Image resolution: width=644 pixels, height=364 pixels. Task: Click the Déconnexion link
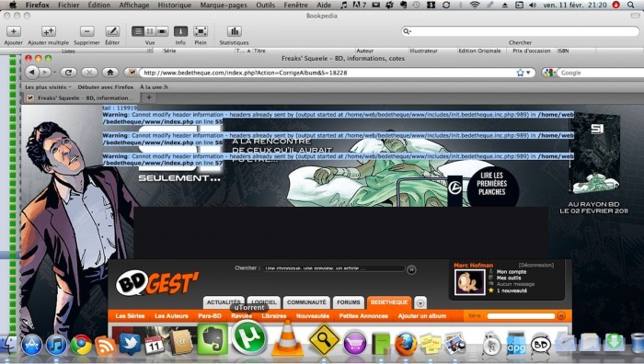(x=536, y=265)
